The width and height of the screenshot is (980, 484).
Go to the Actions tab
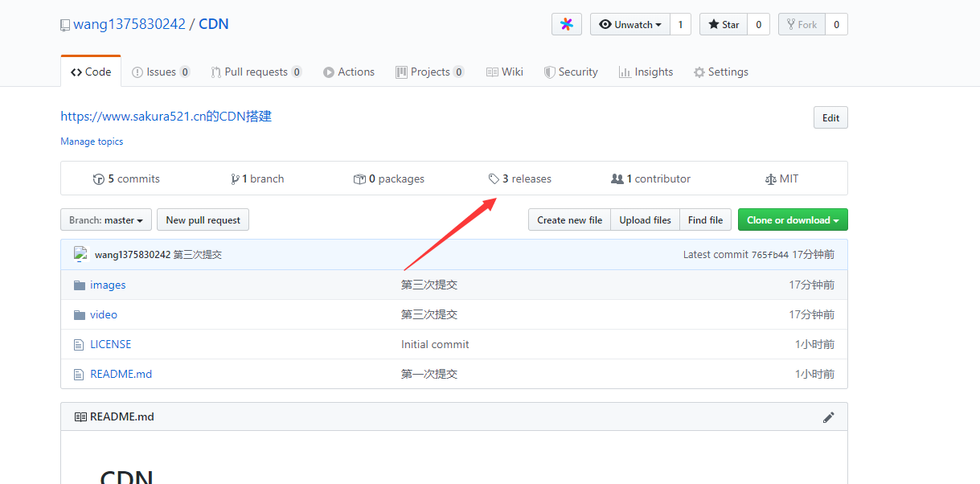pos(349,72)
